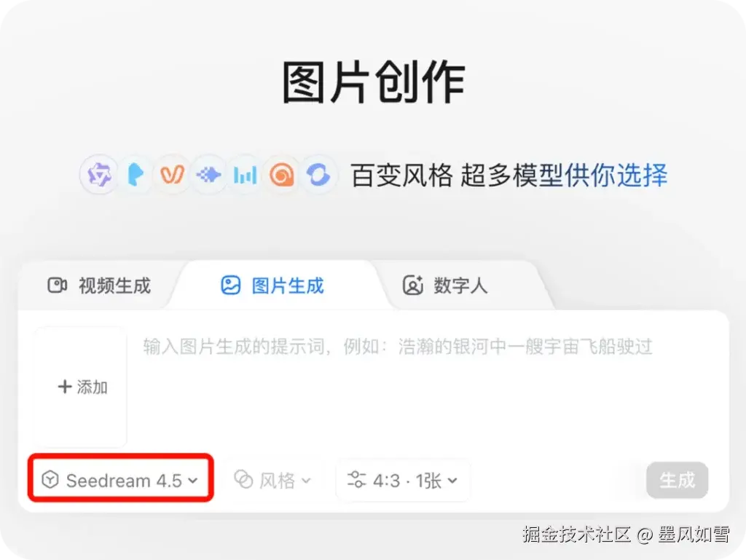Screen dimensions: 746x560
Task: Switch to the 数字人 tab
Action: coord(445,285)
